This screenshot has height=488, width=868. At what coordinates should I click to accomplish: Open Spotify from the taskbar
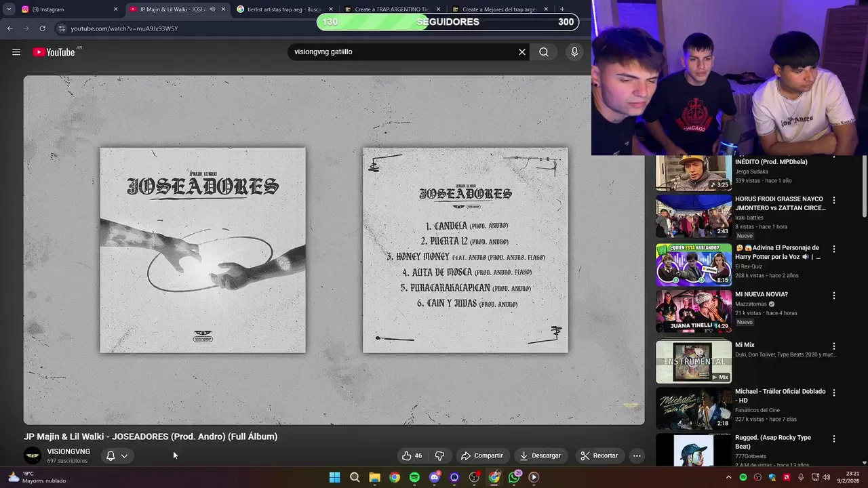(414, 477)
